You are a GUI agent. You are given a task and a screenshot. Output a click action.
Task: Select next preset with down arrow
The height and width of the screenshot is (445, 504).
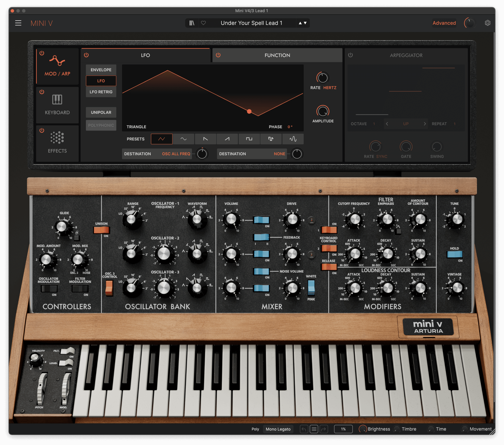tap(305, 23)
